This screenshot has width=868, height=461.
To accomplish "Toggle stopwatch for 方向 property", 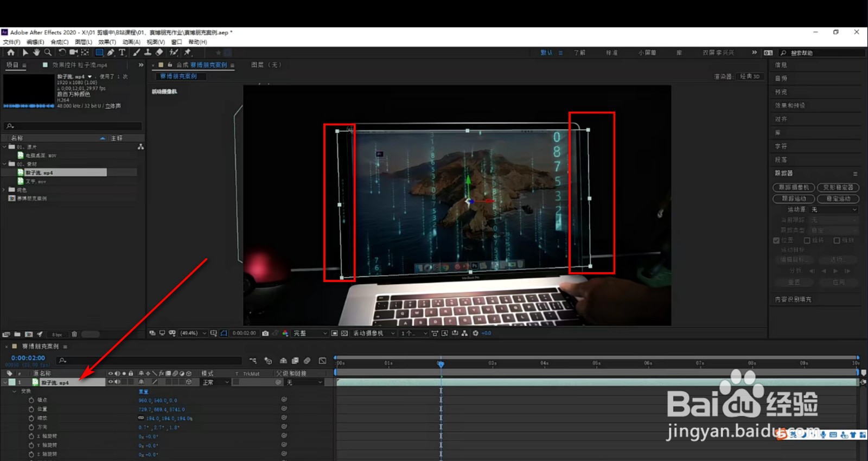I will pos(31,427).
